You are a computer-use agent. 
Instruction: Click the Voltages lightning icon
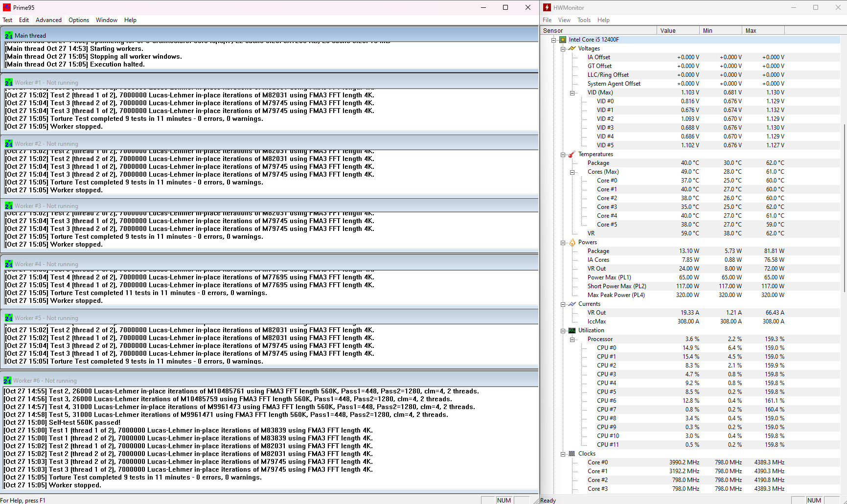pyautogui.click(x=572, y=48)
